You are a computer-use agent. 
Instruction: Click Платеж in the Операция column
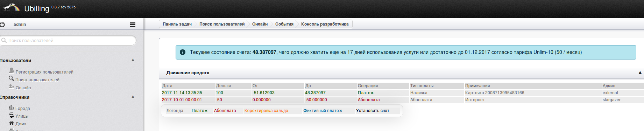point(366,93)
